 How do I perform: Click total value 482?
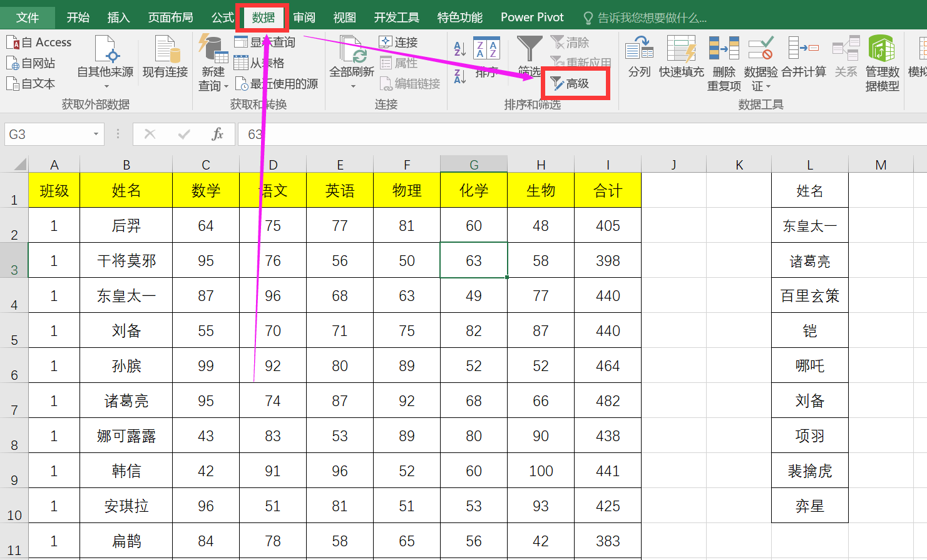pos(608,400)
